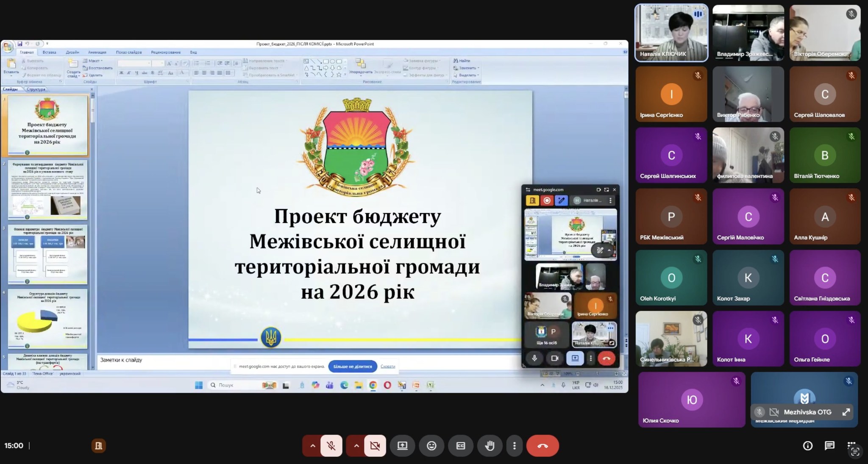Turn on closed captions

point(460,446)
